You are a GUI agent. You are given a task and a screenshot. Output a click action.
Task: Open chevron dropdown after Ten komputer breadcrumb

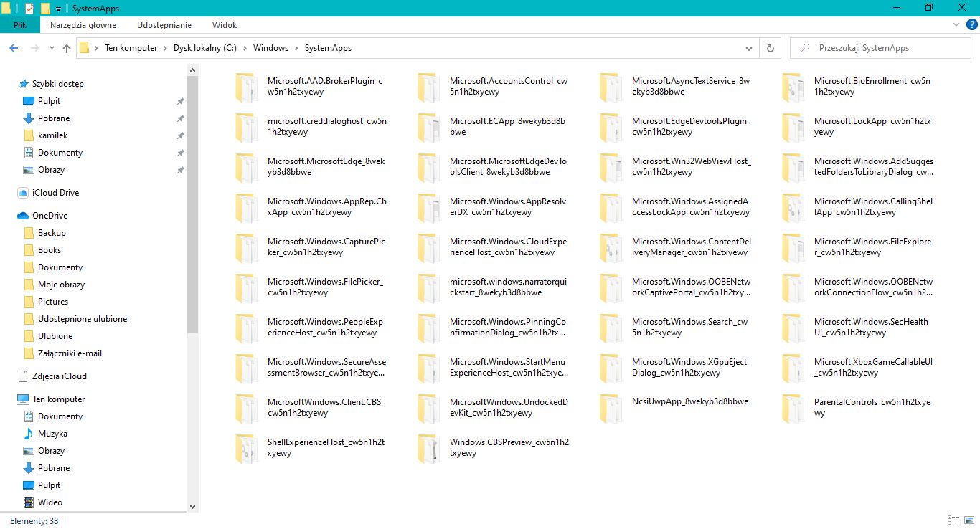[x=165, y=48]
